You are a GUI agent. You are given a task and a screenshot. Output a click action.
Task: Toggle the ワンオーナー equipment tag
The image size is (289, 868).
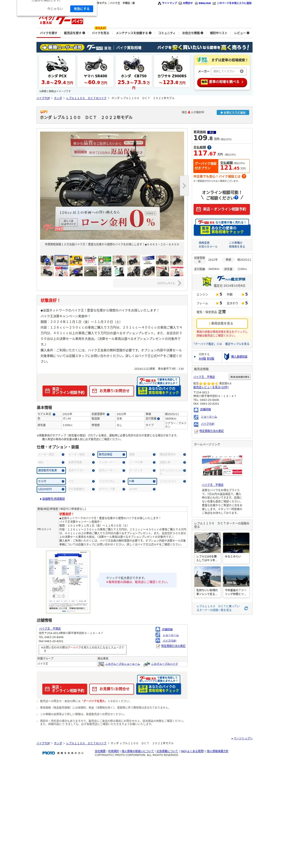[112, 462]
